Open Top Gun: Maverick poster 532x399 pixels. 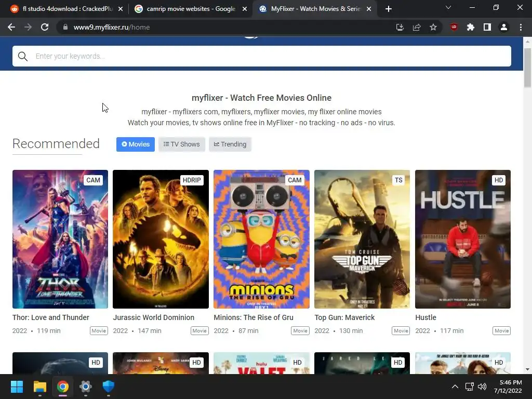click(x=362, y=239)
